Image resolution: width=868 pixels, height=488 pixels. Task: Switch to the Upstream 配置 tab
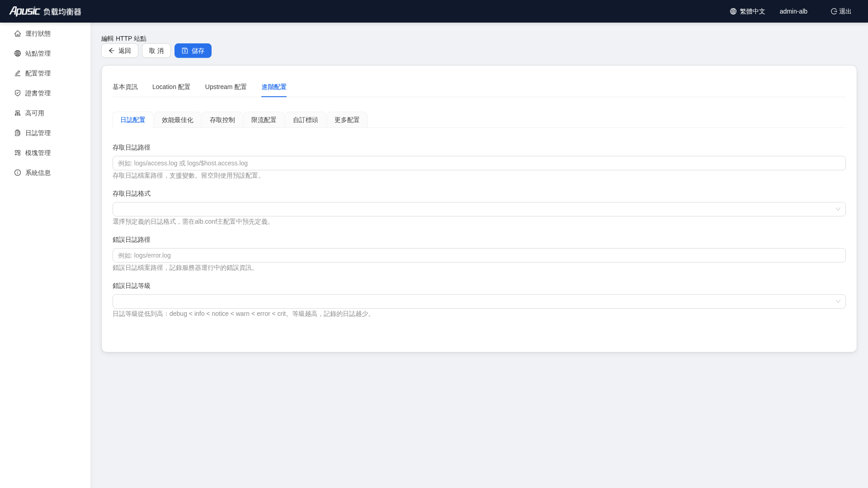click(x=226, y=87)
